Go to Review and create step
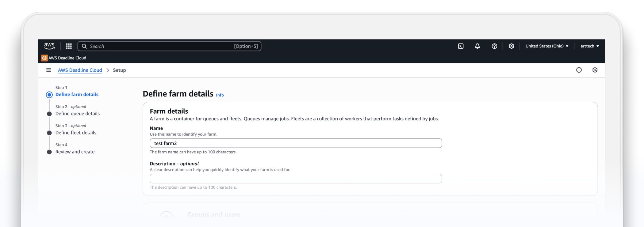The image size is (644, 227). click(75, 152)
